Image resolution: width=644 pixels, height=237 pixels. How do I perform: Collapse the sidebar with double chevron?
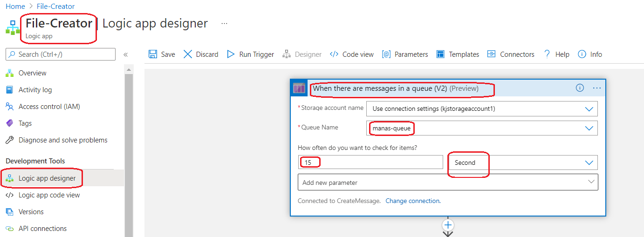(125, 54)
